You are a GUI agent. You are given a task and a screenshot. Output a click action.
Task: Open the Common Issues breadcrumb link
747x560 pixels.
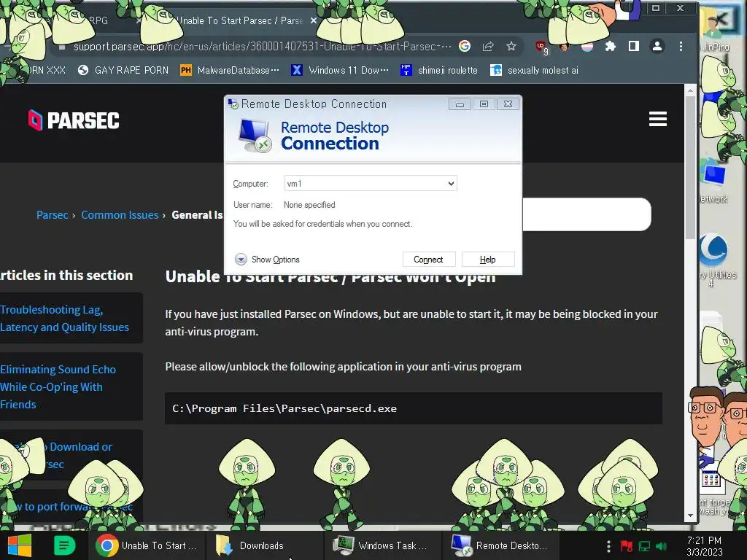pos(120,215)
